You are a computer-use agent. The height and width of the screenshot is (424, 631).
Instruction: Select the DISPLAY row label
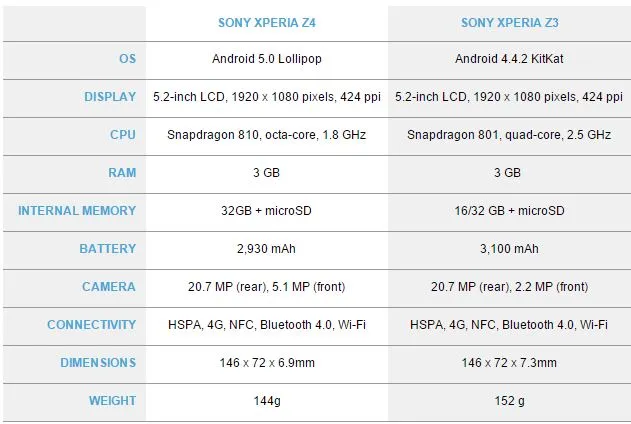click(110, 97)
